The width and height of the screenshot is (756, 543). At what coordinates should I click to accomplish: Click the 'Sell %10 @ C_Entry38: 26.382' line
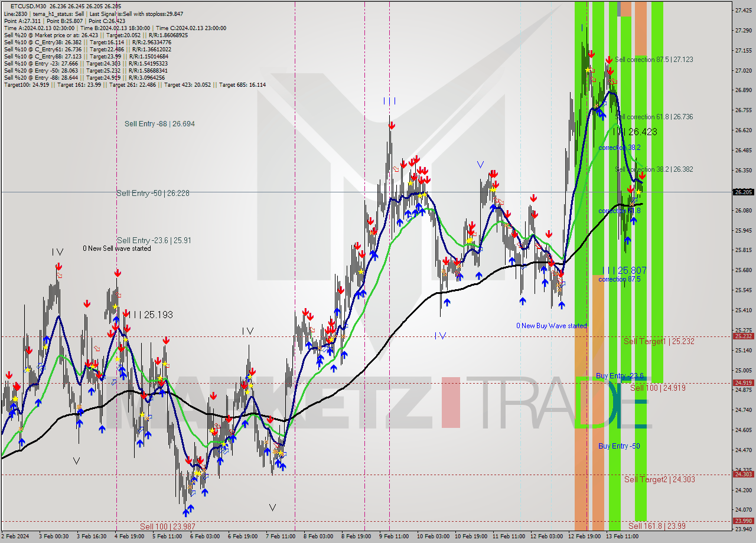pyautogui.click(x=87, y=42)
